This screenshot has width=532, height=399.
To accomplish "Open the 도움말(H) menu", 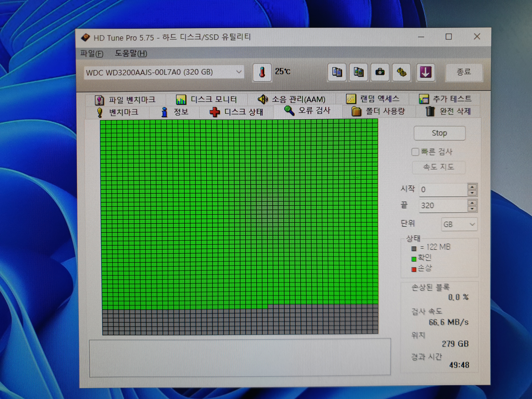I will pos(131,53).
